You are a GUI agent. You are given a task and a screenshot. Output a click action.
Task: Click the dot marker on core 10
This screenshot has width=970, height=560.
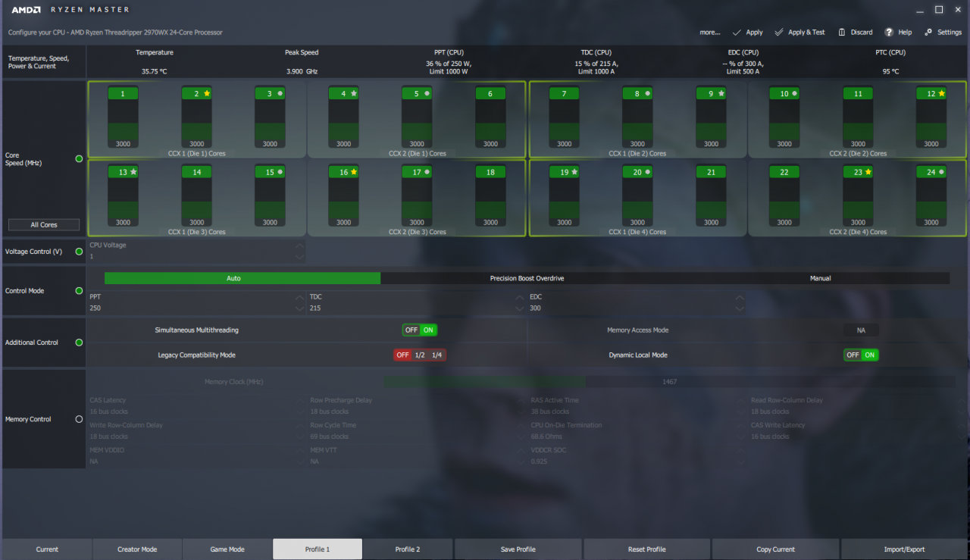click(x=794, y=93)
